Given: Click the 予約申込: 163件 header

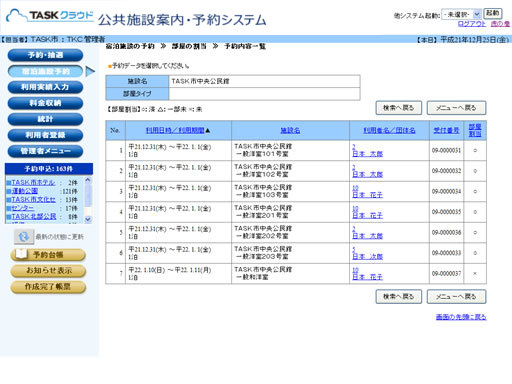Looking at the screenshot, I should (49, 169).
